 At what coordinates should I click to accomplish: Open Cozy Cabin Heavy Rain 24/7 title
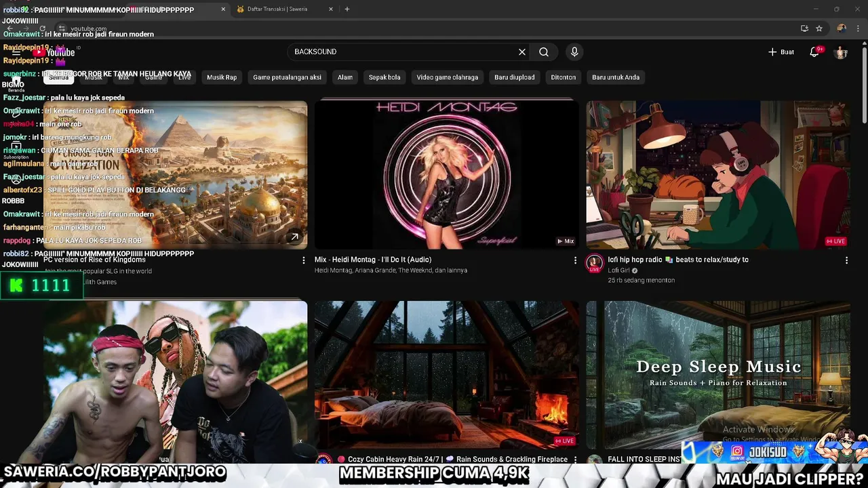[x=452, y=460]
